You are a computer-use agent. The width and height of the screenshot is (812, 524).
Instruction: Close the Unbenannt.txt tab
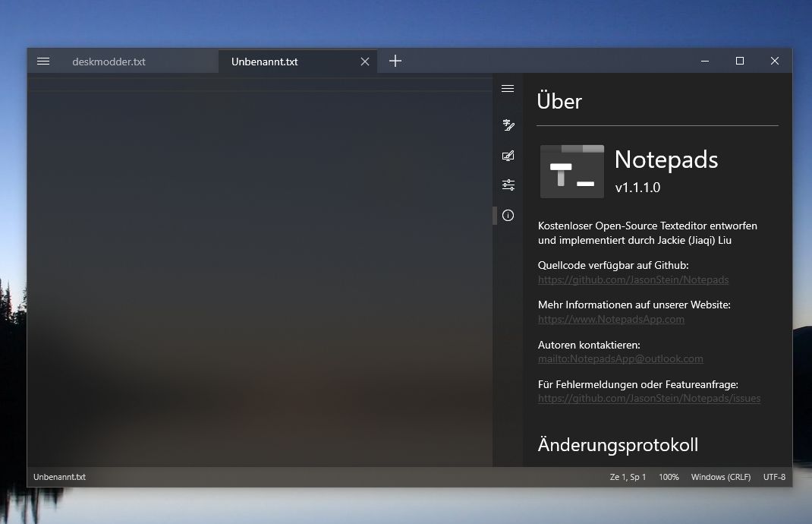click(x=365, y=62)
